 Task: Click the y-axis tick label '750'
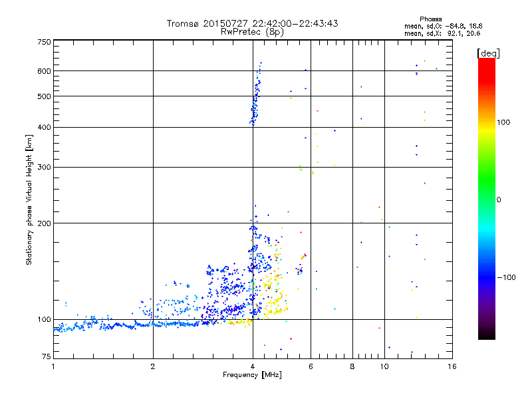click(44, 42)
